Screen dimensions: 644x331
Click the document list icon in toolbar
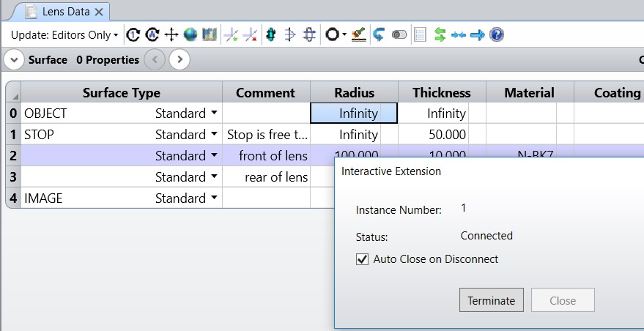click(x=420, y=34)
